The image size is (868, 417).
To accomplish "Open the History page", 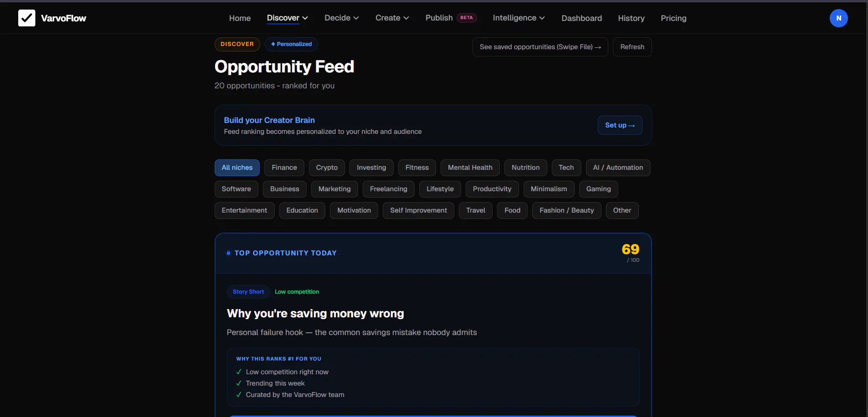I will (x=631, y=18).
